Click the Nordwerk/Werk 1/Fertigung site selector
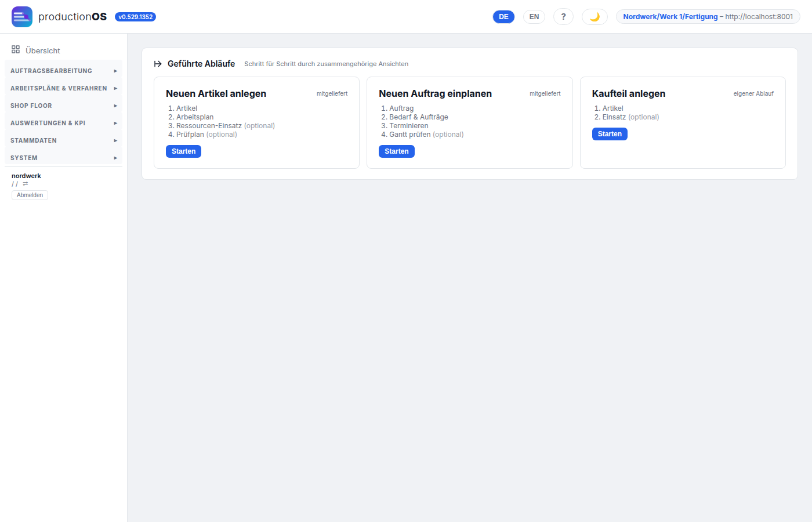 pos(708,17)
